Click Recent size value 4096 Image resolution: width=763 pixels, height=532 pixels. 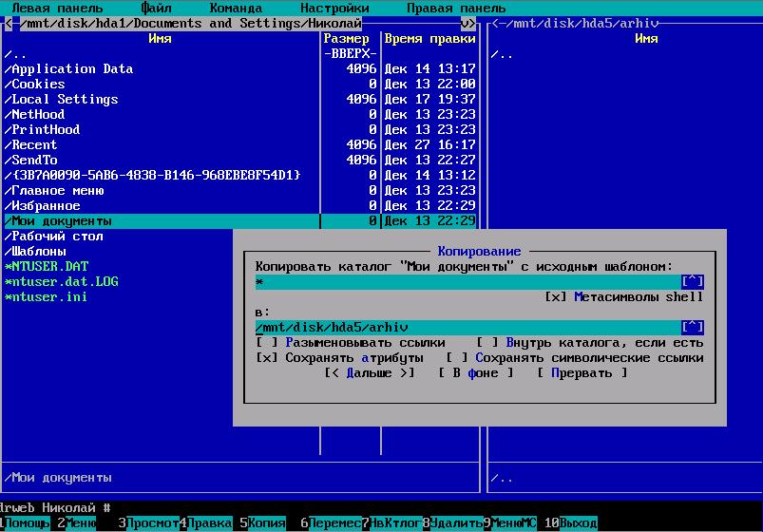(x=361, y=145)
